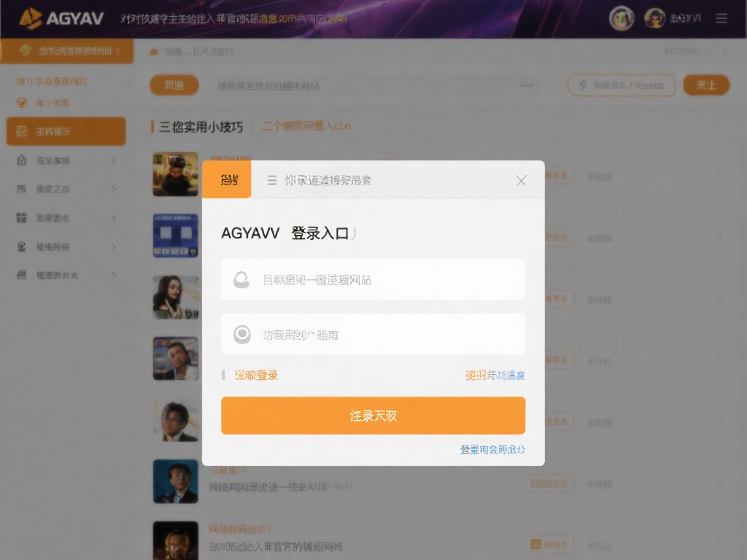
Task: Open the blue registration link below the login button
Action: (x=492, y=450)
